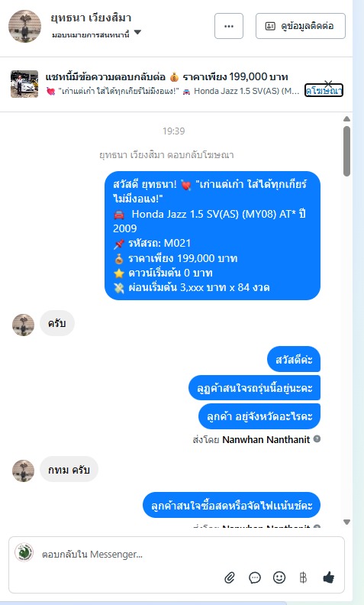Viewport: 364px width, 605px height.
Task: Click the chat scrollbar thumb
Action: pyautogui.click(x=346, y=150)
